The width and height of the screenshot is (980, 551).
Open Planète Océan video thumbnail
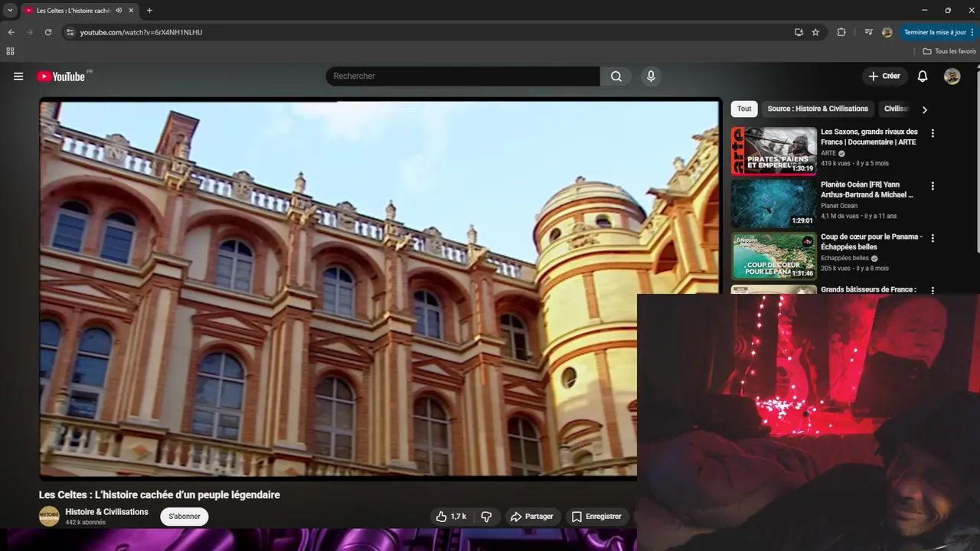point(774,204)
